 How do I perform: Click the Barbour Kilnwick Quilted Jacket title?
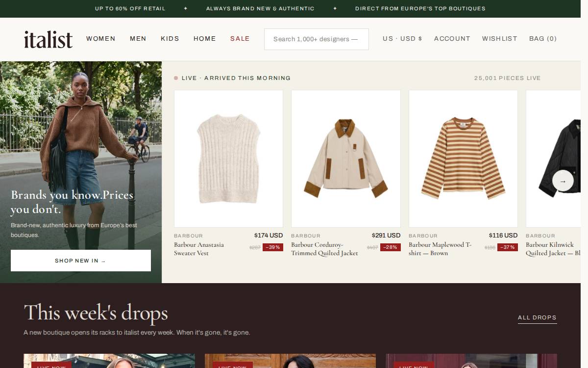click(x=553, y=249)
